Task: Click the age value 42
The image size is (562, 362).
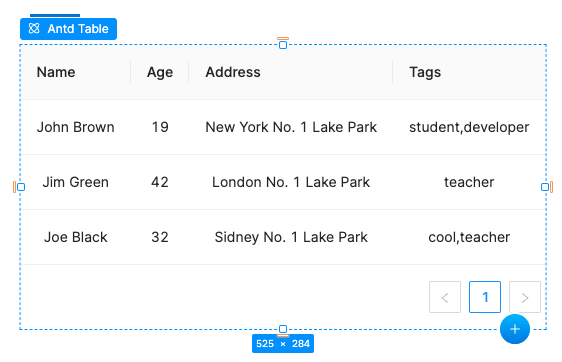Action: tap(160, 182)
